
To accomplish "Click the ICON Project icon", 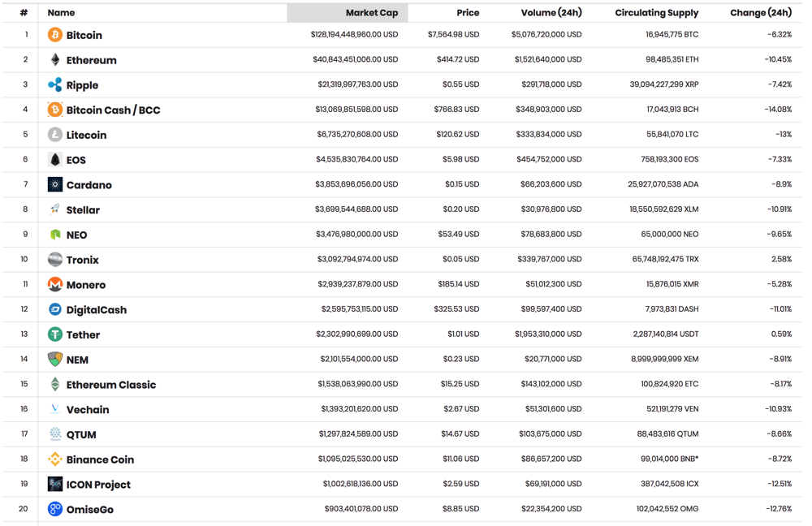I will 55,484.
